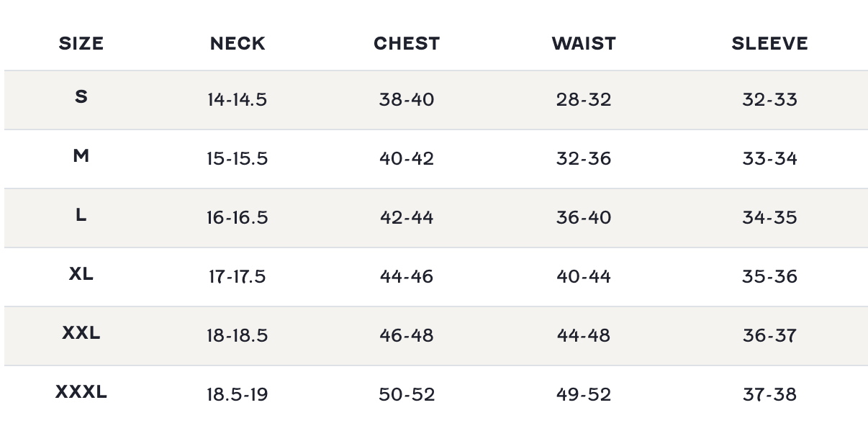
Task: Select chest measurement 40-42
Action: [407, 158]
